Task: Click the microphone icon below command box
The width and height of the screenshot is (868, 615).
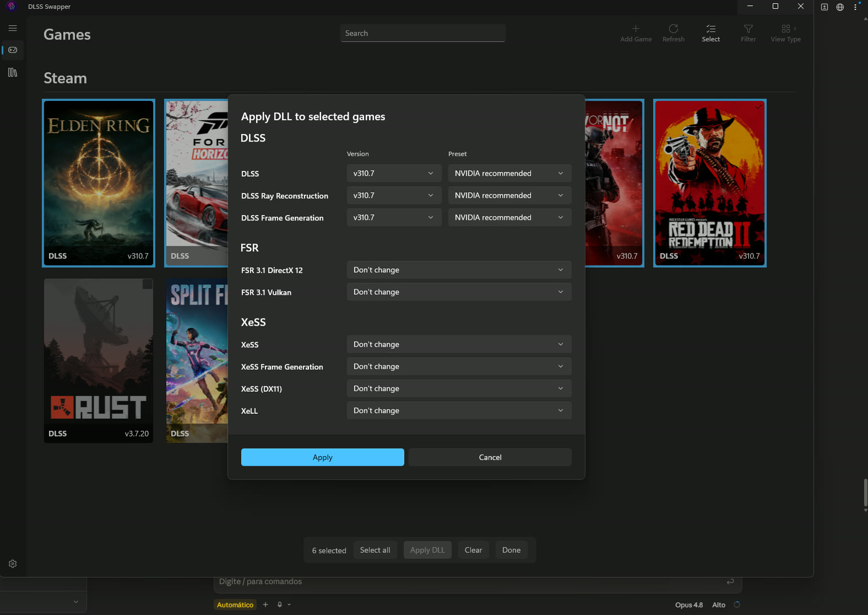Action: pos(280,605)
